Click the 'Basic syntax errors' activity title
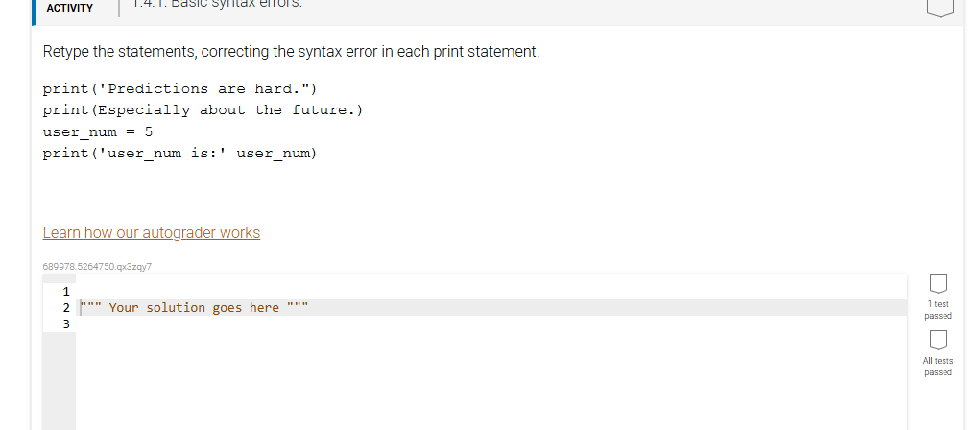 click(x=217, y=5)
